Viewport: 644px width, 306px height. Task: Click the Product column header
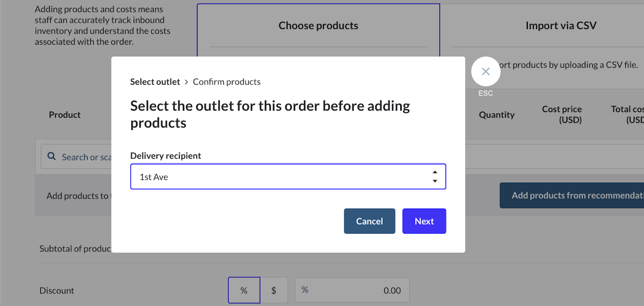(65, 115)
